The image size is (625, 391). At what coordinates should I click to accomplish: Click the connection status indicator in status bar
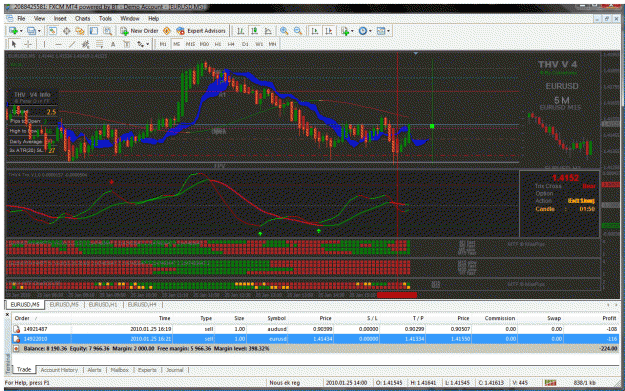pyautogui.click(x=550, y=383)
